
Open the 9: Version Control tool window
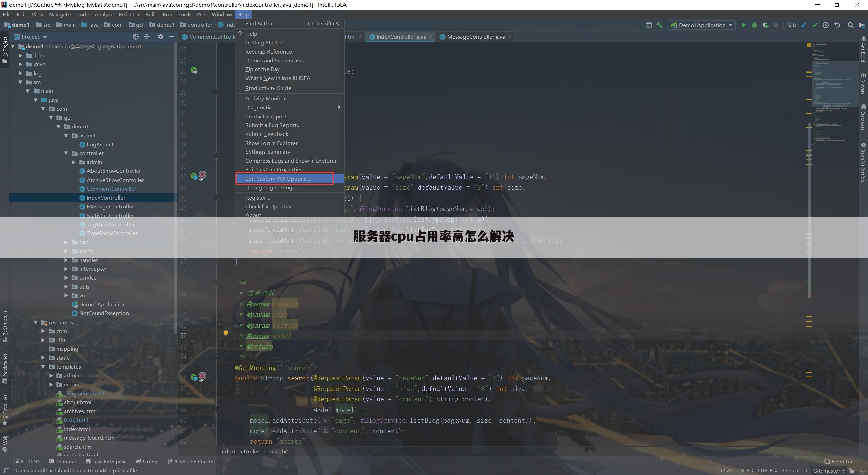[x=191, y=461]
